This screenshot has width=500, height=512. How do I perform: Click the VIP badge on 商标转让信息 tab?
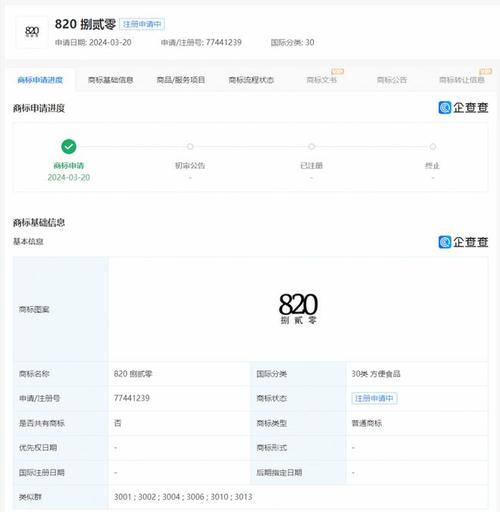click(x=485, y=71)
